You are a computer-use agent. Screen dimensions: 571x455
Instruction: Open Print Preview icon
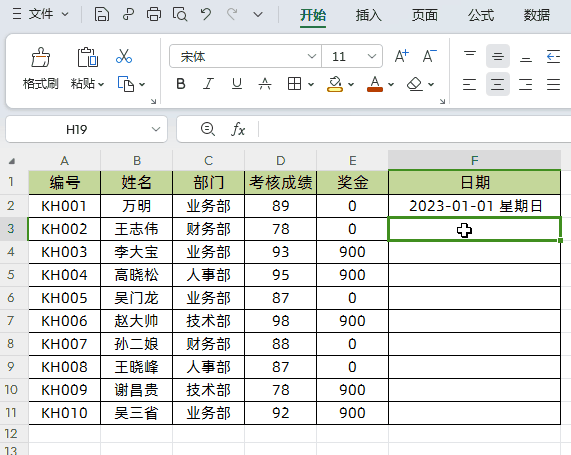tap(180, 15)
